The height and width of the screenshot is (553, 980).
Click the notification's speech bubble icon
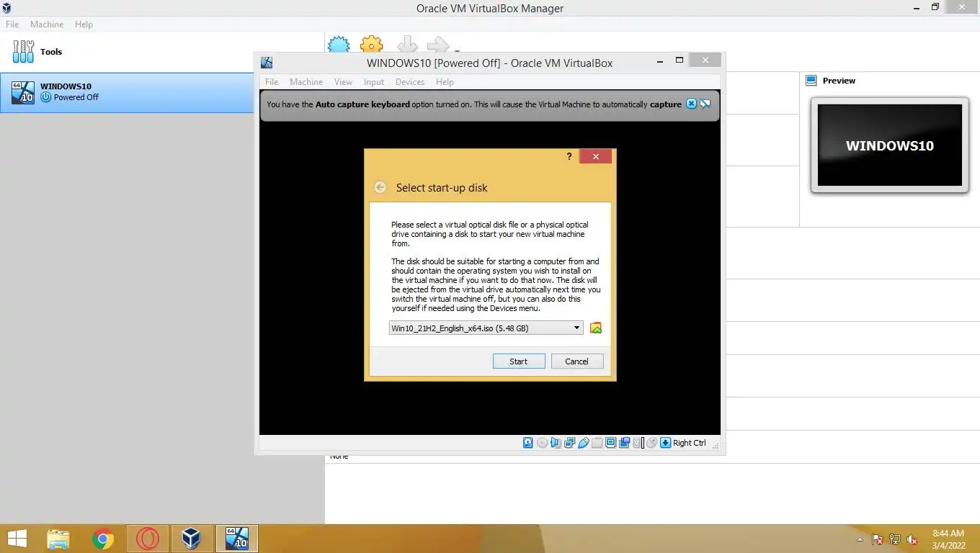705,104
